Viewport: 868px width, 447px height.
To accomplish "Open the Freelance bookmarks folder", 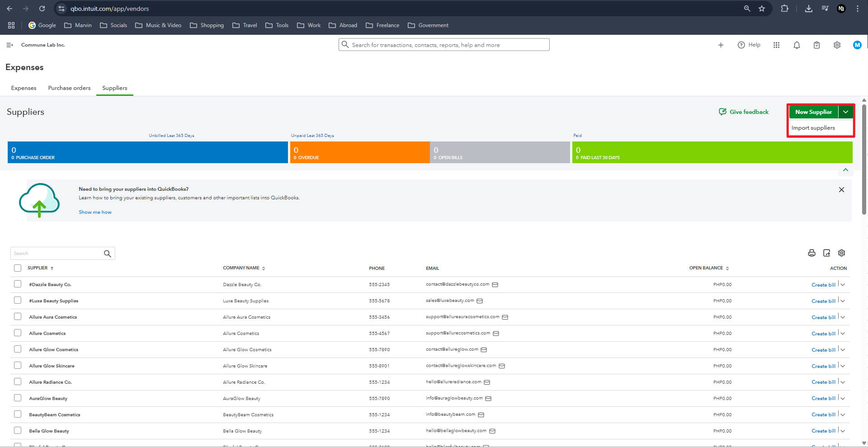I will click(382, 25).
